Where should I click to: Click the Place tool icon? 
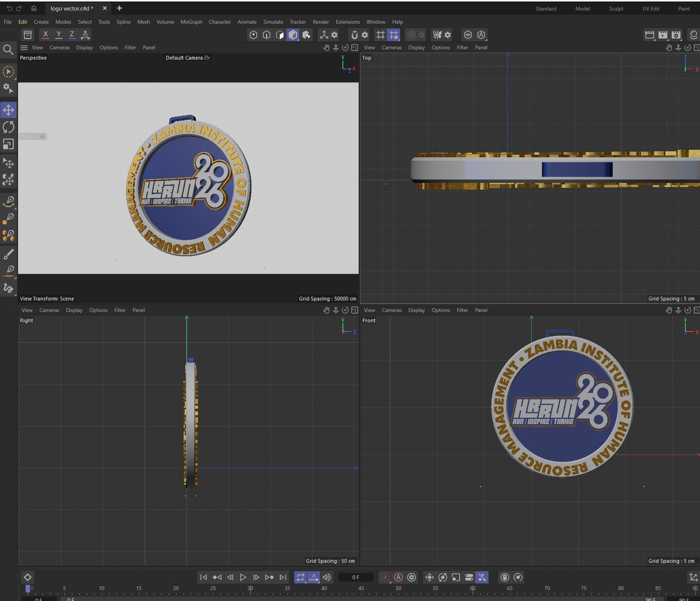tap(8, 163)
